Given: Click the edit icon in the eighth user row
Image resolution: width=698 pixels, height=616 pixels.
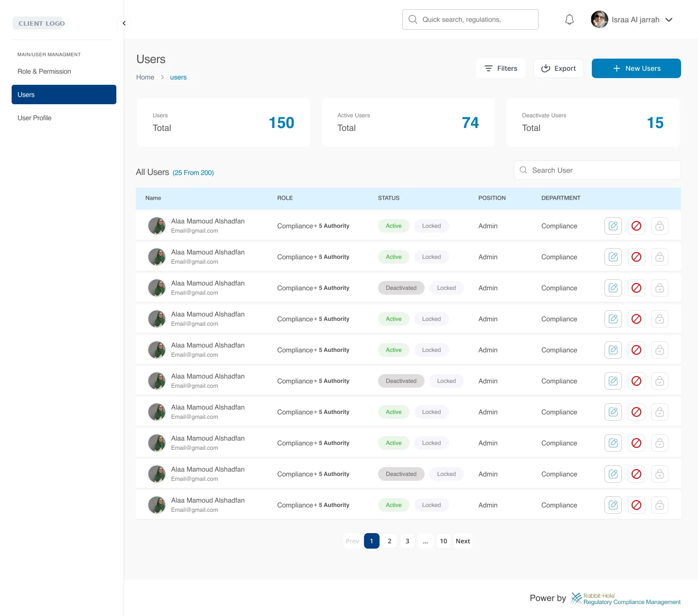Looking at the screenshot, I should click(x=613, y=443).
